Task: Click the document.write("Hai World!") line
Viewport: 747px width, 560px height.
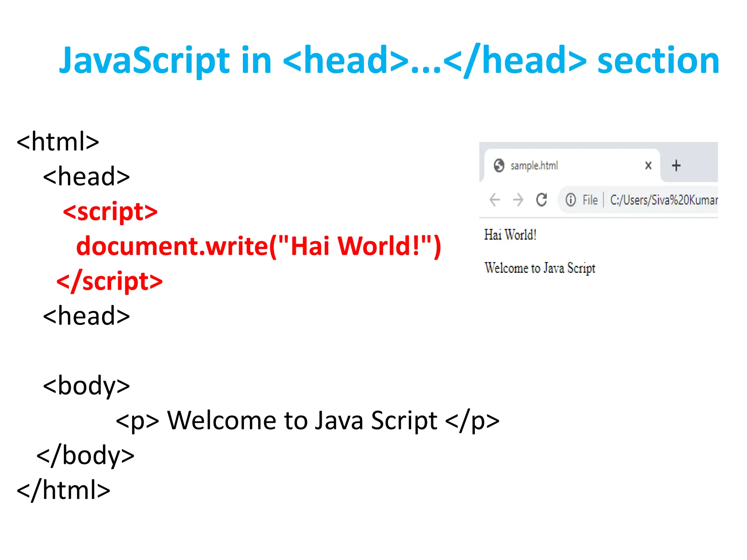Action: click(x=259, y=246)
